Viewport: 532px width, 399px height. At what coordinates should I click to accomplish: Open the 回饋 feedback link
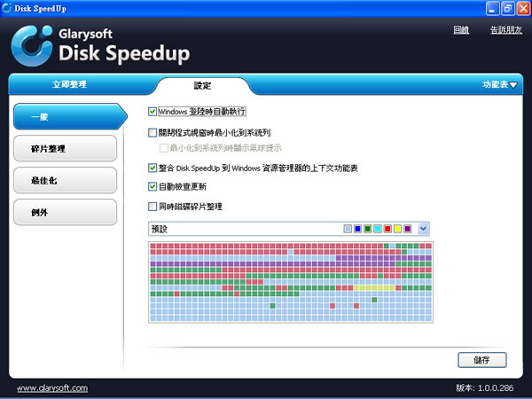point(461,30)
